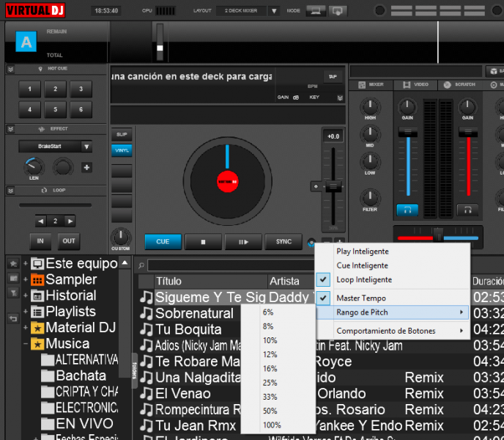
Task: Click the second effect parameter knob
Action: pyautogui.click(x=63, y=166)
